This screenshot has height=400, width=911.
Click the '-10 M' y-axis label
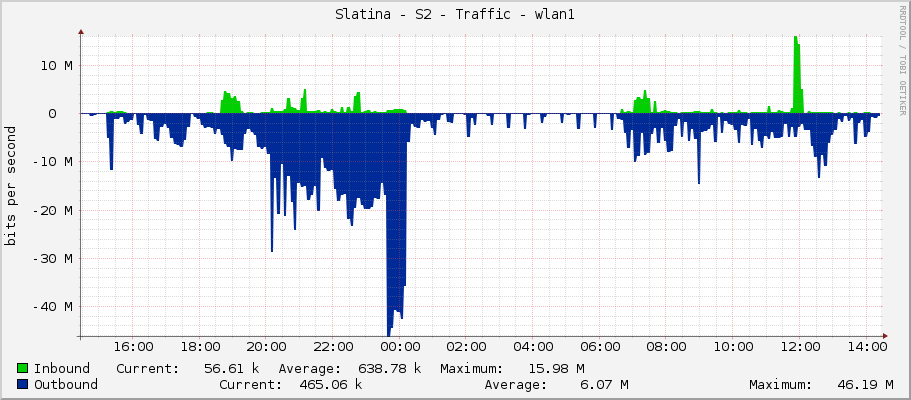point(52,162)
